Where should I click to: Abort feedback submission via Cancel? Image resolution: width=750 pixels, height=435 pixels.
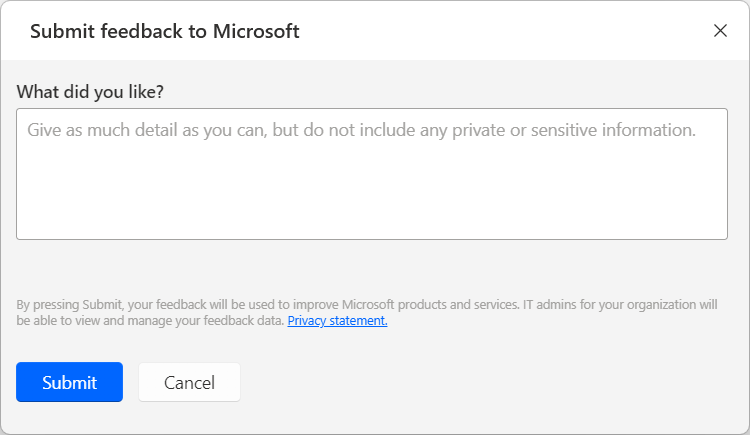pyautogui.click(x=189, y=382)
